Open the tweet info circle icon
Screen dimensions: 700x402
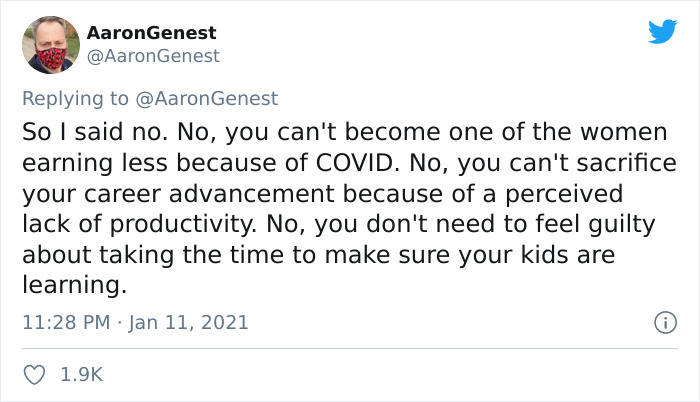(x=666, y=322)
